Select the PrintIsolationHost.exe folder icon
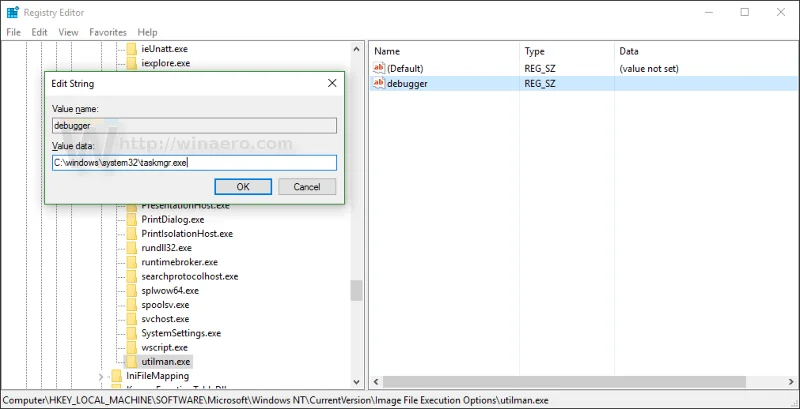The height and width of the screenshot is (409, 800). click(x=132, y=234)
